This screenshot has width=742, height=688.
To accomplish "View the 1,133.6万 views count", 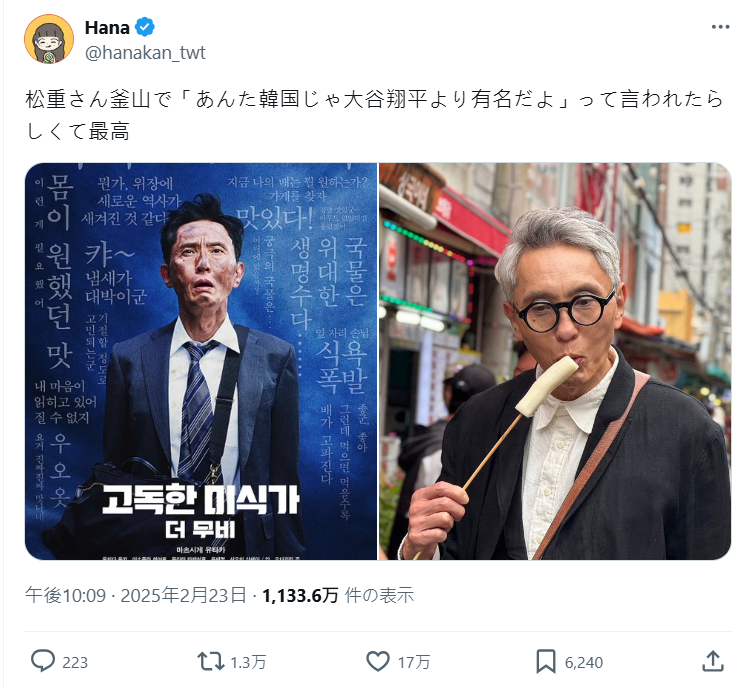I will point(300,595).
